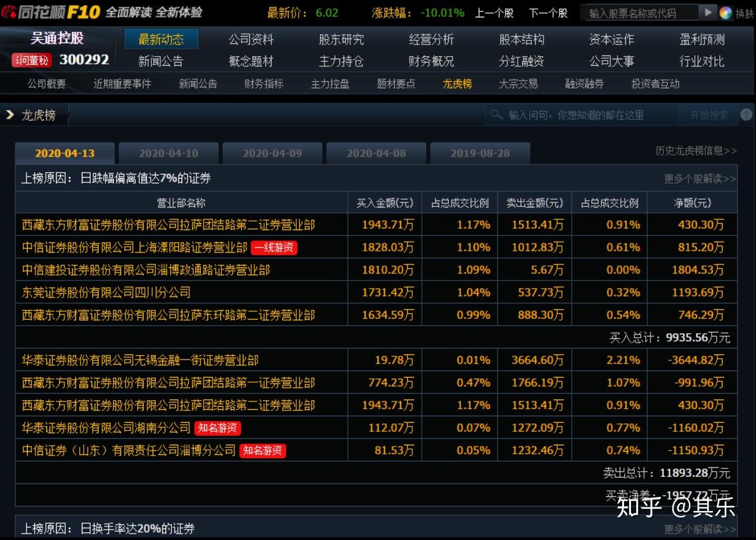Screen dimensions: 756x540
Task: Select 大宗交易 in the sub-navigation
Action: (x=518, y=84)
